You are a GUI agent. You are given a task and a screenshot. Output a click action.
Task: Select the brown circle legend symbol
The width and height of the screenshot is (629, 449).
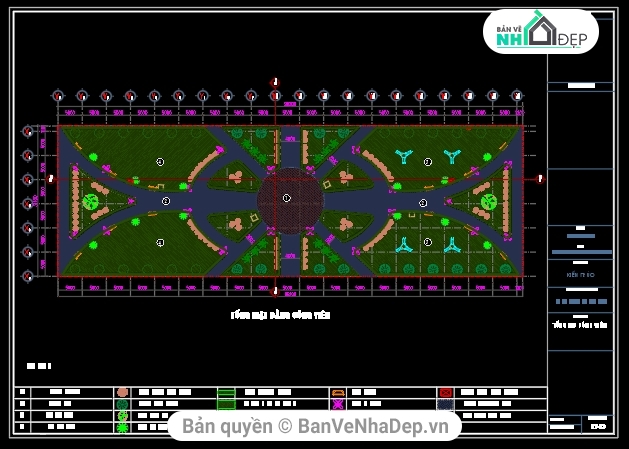(x=122, y=393)
